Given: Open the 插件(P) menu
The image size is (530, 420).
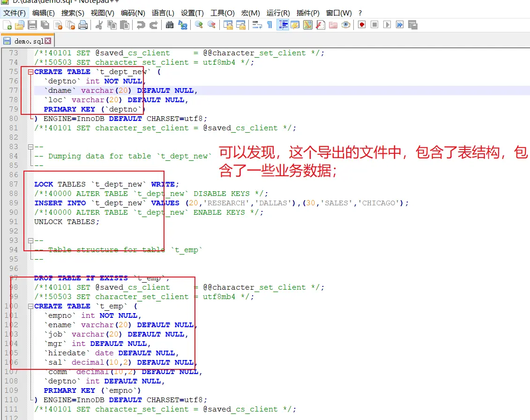Looking at the screenshot, I should (x=307, y=13).
